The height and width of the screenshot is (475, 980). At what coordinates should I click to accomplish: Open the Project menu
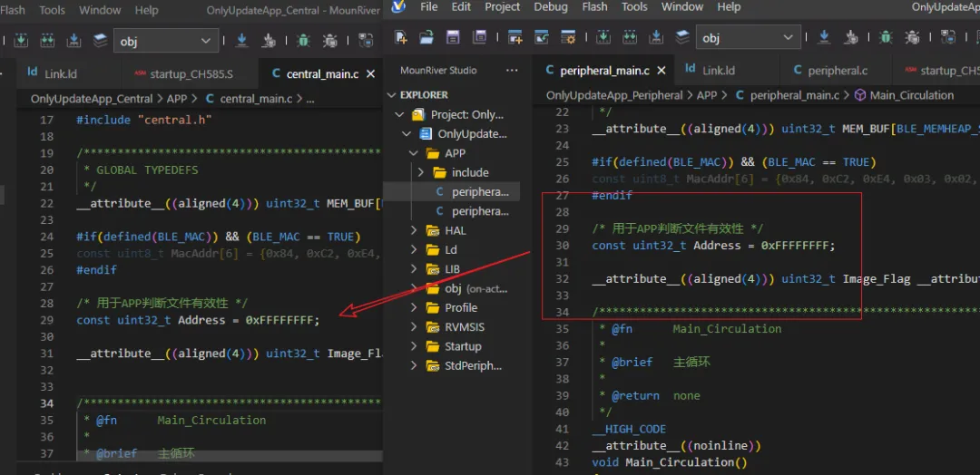(503, 7)
